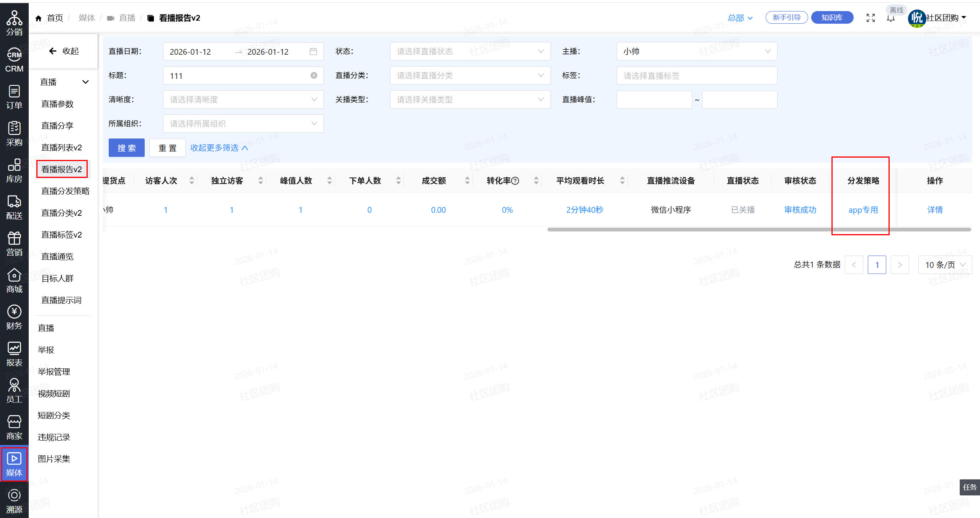980x518 pixels.
Task: Open the 请选择直播状态 dropdown
Action: pyautogui.click(x=470, y=51)
